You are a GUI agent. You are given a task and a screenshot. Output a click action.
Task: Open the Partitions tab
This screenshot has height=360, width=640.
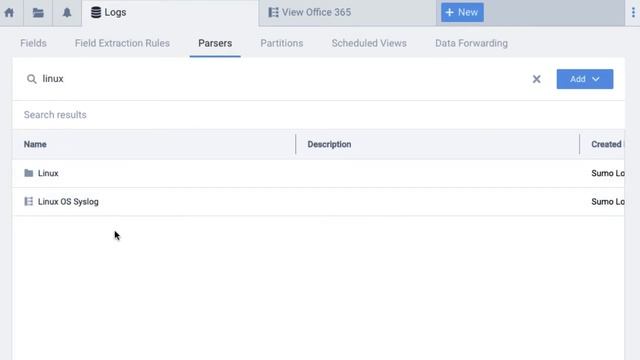point(282,43)
